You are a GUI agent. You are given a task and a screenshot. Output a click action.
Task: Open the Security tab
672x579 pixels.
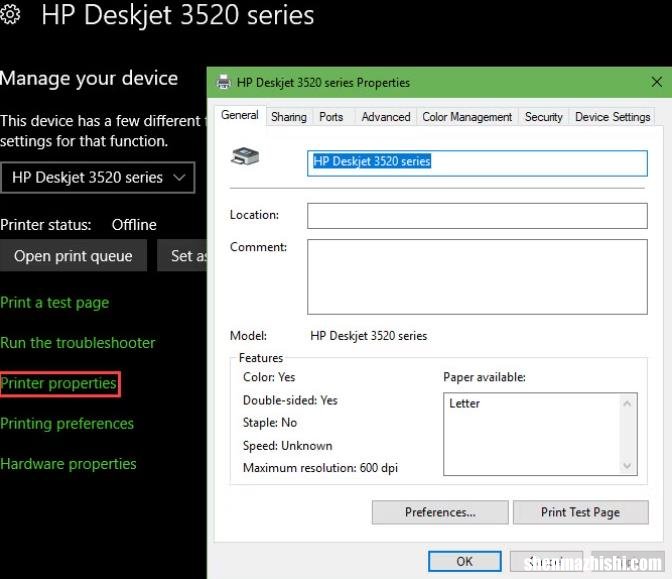pos(543,117)
